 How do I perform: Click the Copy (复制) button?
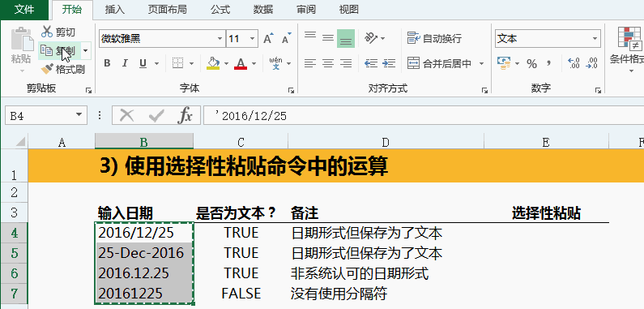pos(60,50)
